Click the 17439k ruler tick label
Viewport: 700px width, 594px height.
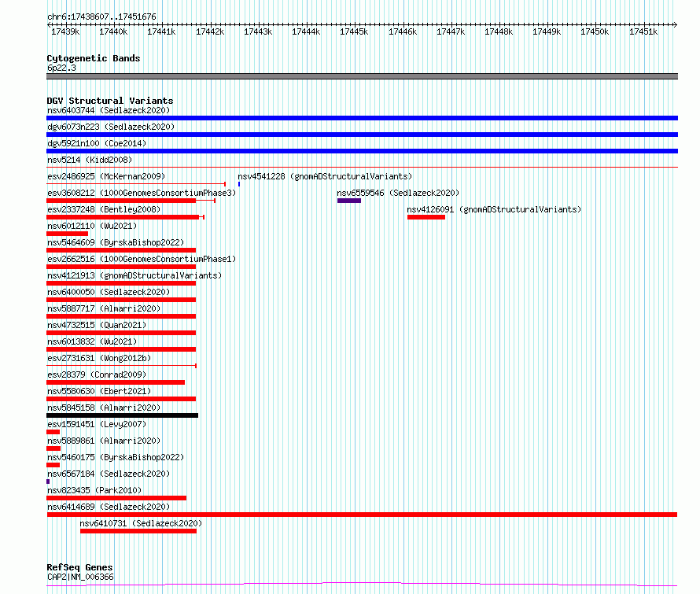65,31
